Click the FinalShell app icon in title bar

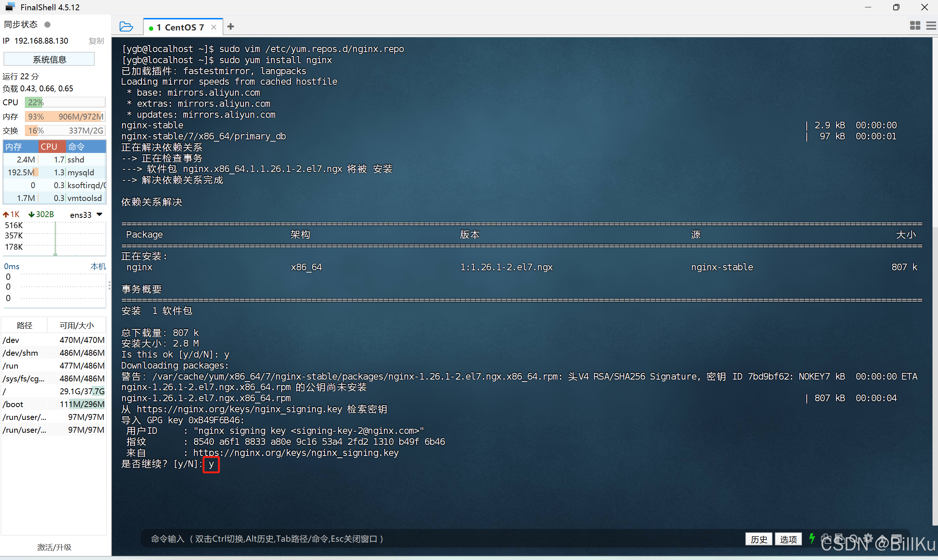click(10, 7)
